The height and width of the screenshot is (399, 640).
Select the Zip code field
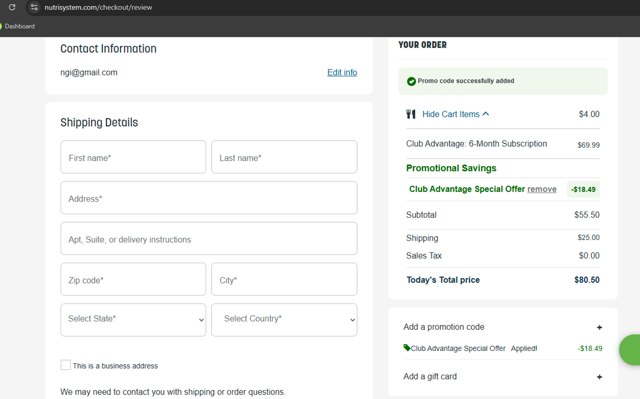coord(133,279)
